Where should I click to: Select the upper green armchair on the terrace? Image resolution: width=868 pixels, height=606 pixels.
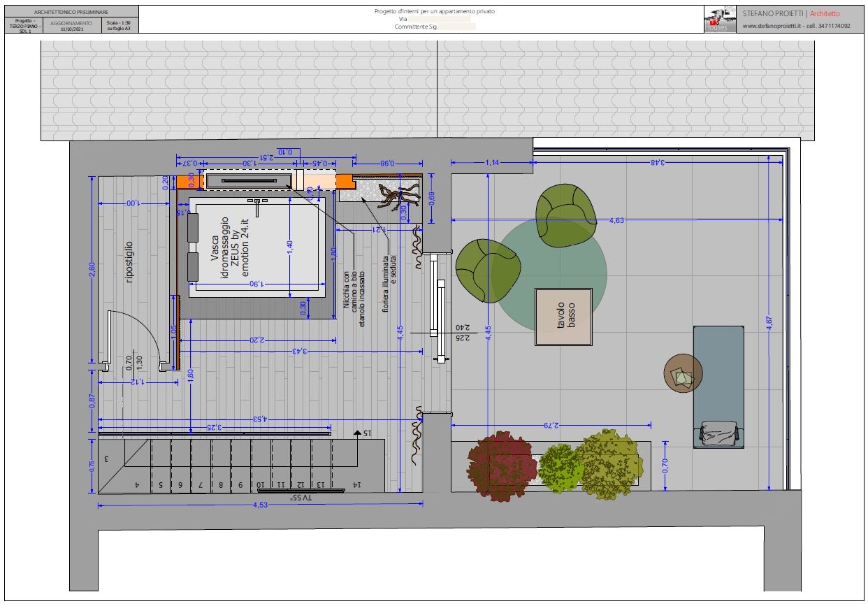[566, 209]
